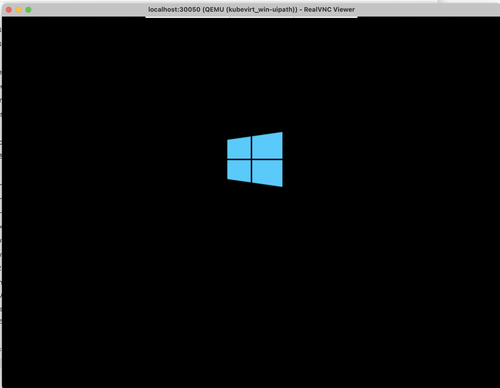Click the lower-left pane of Windows logo

(239, 171)
